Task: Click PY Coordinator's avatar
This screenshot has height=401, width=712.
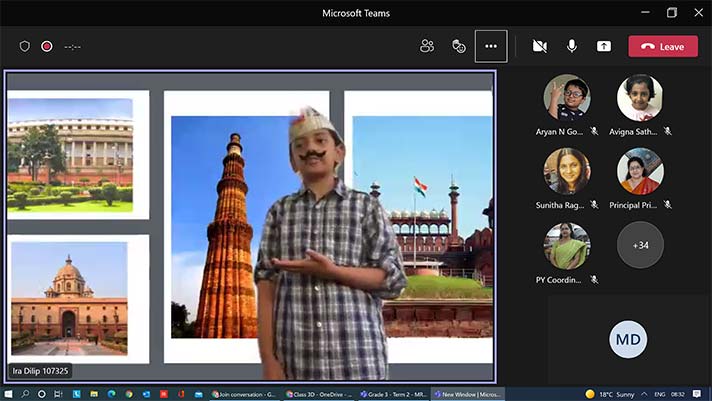Action: [x=567, y=246]
